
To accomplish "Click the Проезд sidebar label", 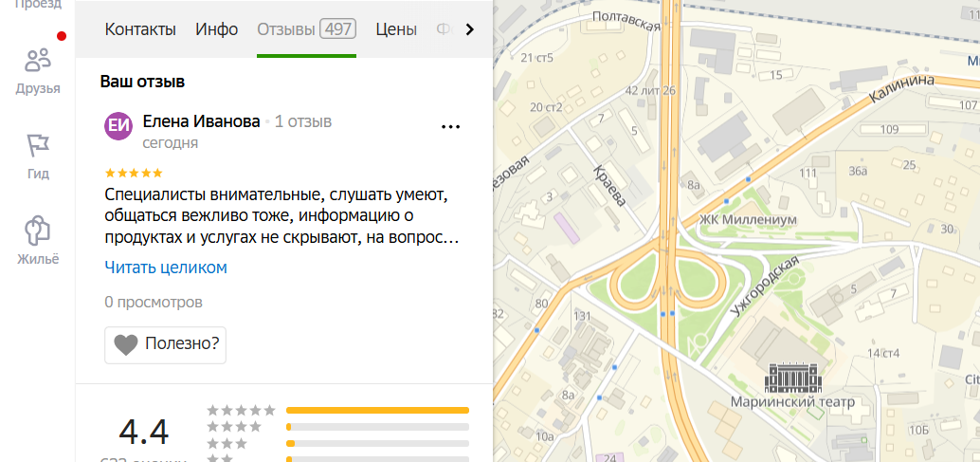I will (38, 5).
